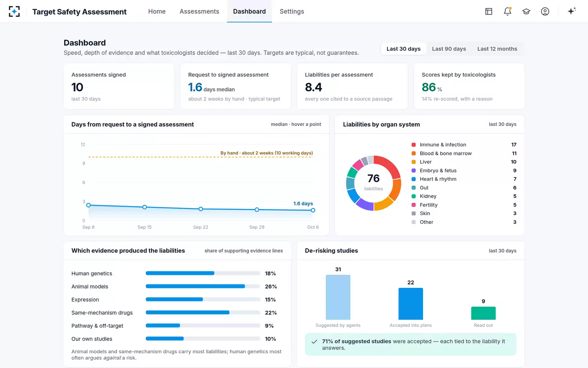
Task: Click the Liabilities per assessment value 8.4
Action: tap(314, 87)
